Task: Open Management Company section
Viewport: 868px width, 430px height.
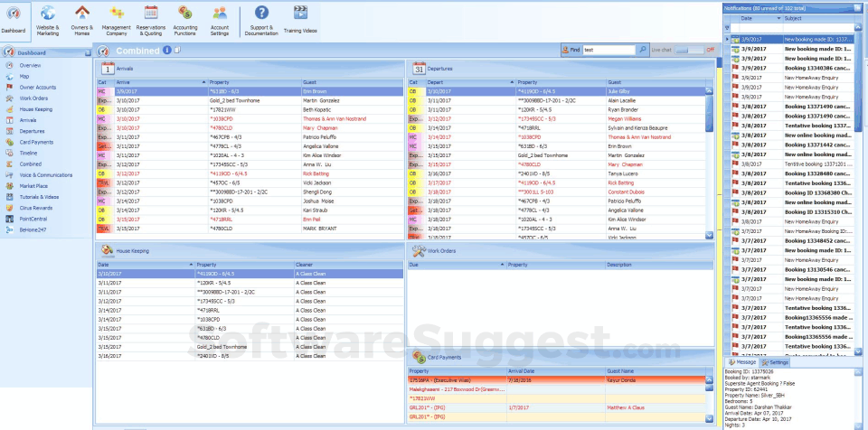Action: (117, 20)
